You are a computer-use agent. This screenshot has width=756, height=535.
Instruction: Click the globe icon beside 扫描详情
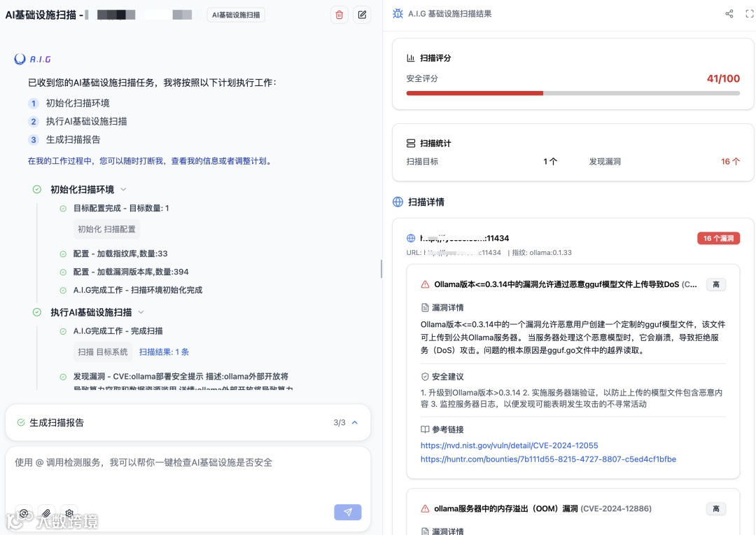pyautogui.click(x=398, y=202)
